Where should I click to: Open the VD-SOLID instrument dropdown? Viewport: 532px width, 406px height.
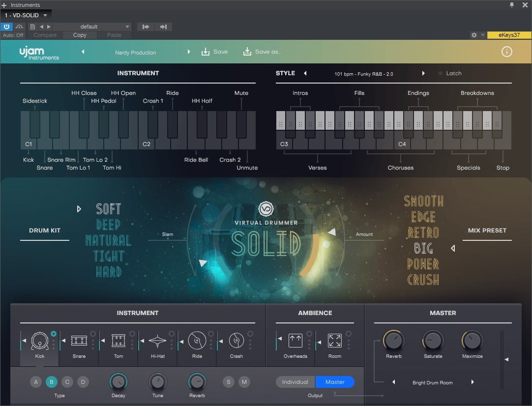pyautogui.click(x=26, y=15)
